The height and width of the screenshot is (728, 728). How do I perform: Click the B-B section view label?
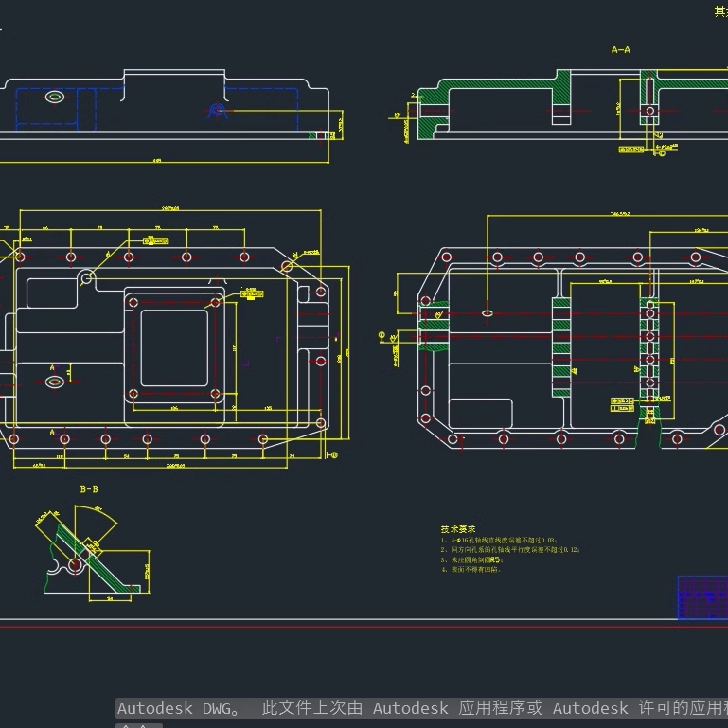89,488
